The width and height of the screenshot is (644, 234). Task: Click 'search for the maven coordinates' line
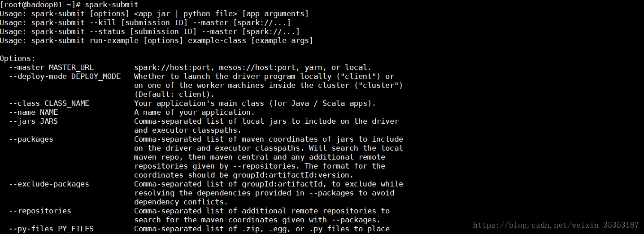[x=257, y=220]
